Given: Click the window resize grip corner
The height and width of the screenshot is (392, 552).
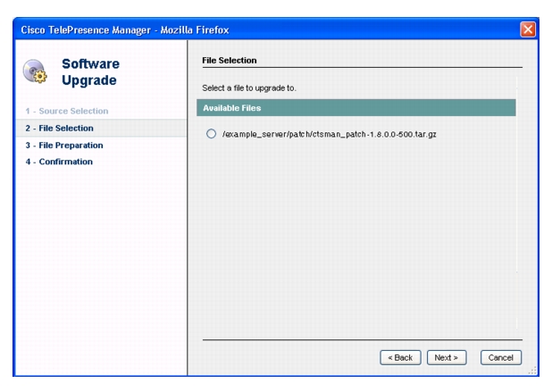Looking at the screenshot, I should pos(532,371).
